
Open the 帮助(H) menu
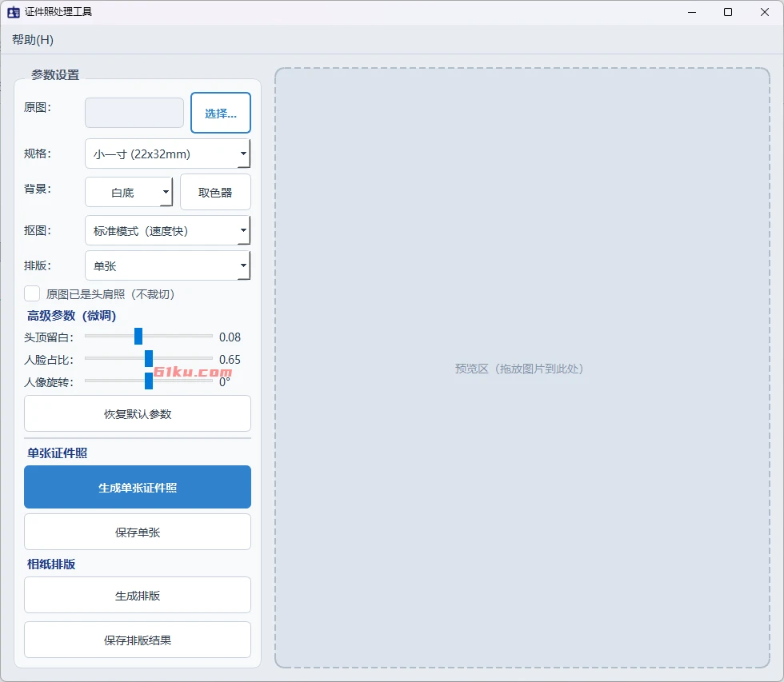(x=33, y=39)
